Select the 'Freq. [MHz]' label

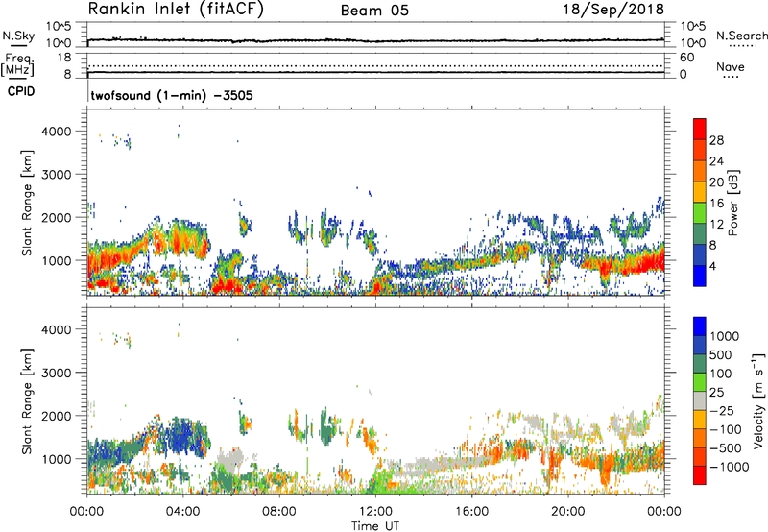[x=17, y=65]
